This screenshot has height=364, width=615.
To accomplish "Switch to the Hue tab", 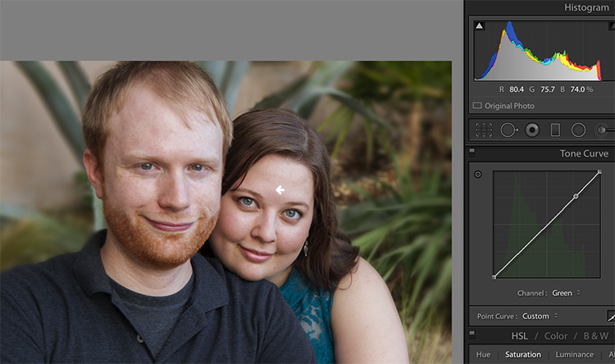I will click(483, 355).
